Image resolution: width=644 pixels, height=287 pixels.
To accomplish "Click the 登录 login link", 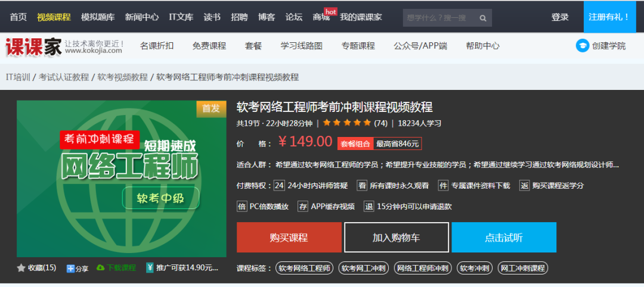I will tap(560, 17).
